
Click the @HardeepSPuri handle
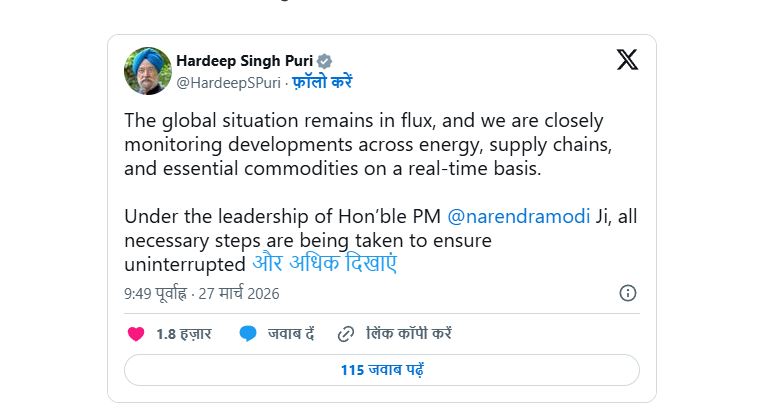(229, 82)
